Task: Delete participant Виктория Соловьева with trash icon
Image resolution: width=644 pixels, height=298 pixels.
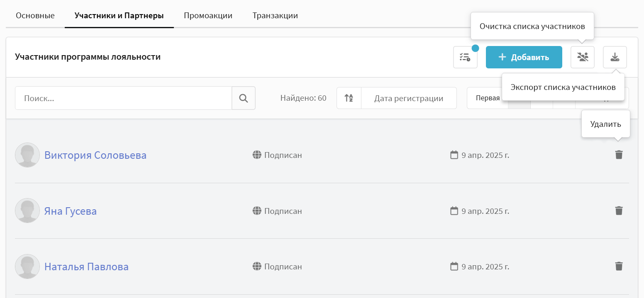Action: (x=619, y=155)
